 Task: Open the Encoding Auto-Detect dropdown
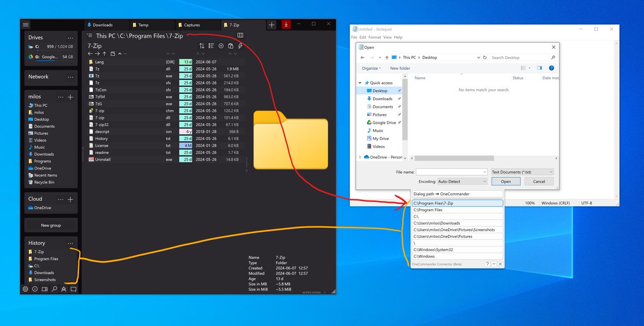click(x=462, y=182)
